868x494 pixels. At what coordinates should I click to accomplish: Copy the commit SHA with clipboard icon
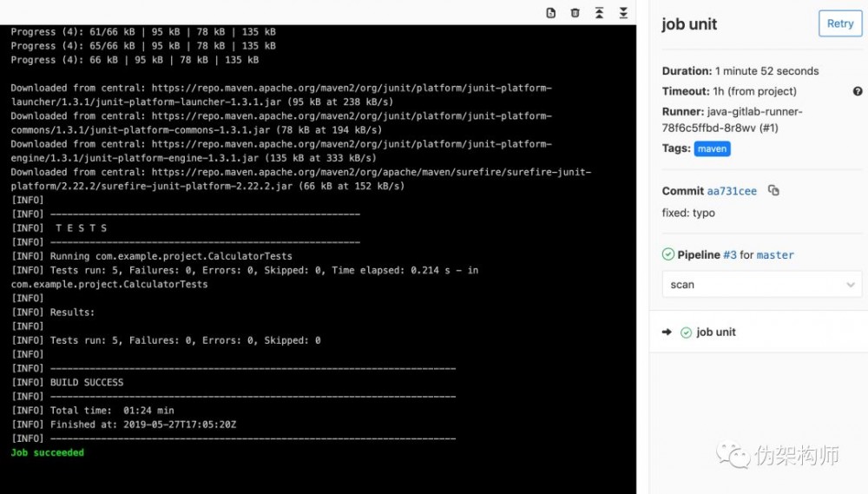pyautogui.click(x=773, y=190)
